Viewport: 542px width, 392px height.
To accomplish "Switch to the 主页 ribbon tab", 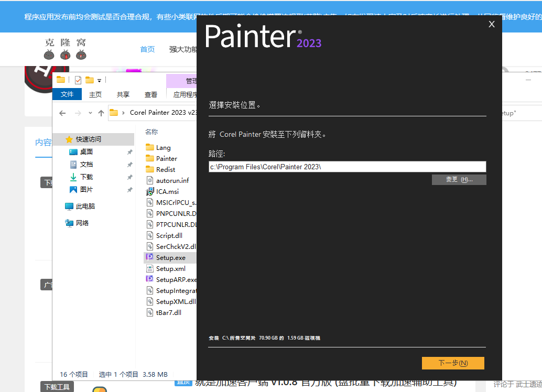I will coord(95,94).
